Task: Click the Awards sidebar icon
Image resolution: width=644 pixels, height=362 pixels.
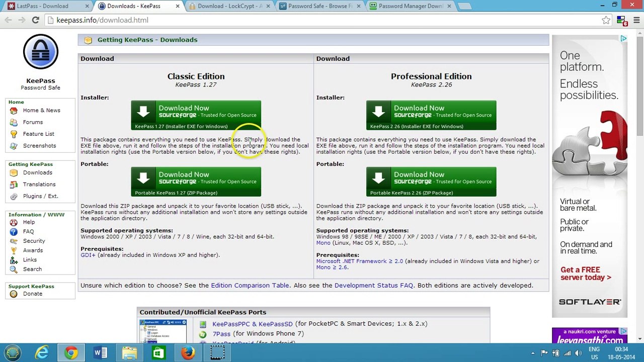Action: pos(14,250)
